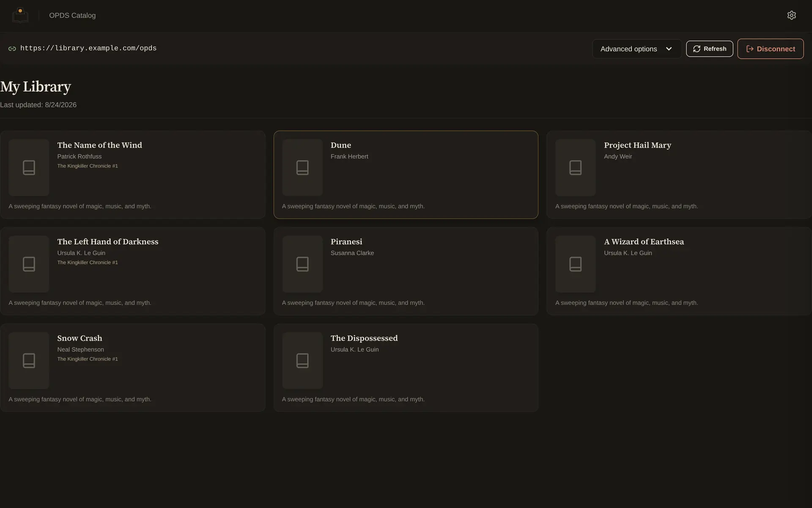Screen dimensions: 812x508
Task: Select The Left Hand of Darkness title
Action: (108, 242)
